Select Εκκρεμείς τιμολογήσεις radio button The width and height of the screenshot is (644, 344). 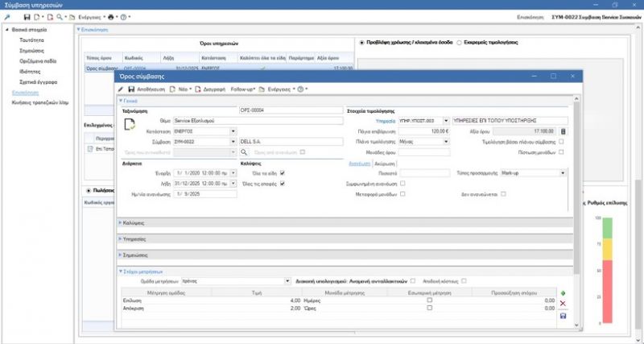(x=460, y=43)
